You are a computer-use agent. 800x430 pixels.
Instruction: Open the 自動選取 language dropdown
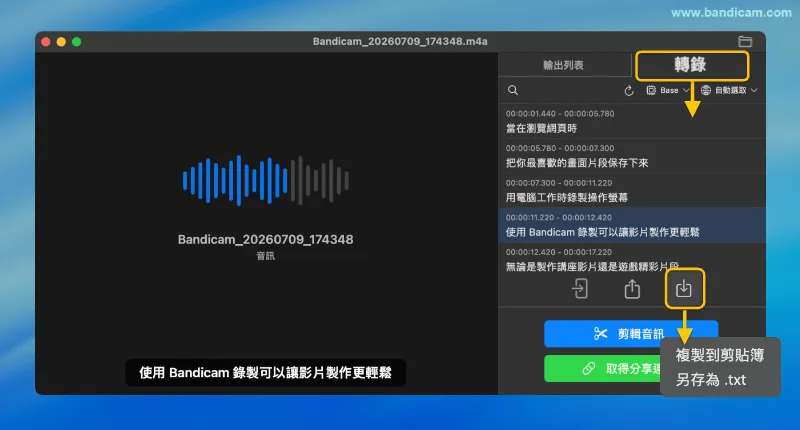pos(729,90)
